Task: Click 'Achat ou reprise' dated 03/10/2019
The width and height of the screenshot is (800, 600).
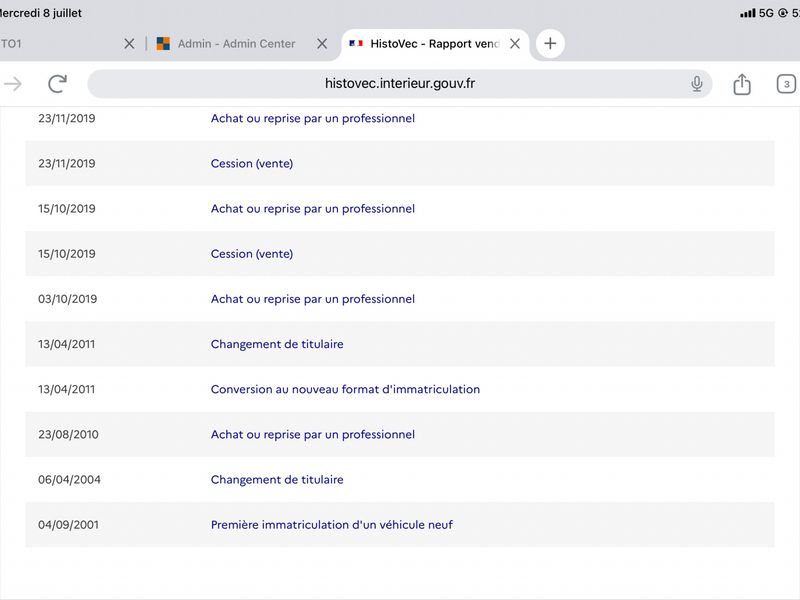Action: [313, 299]
